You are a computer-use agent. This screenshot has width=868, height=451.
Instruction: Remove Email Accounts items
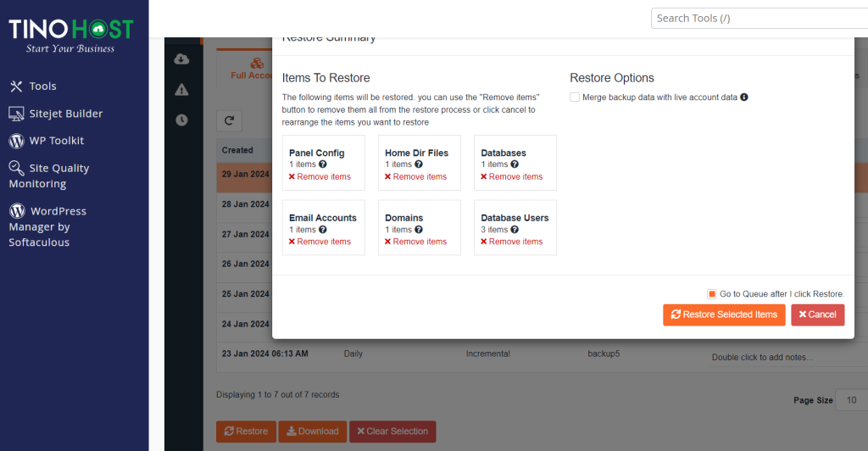320,242
